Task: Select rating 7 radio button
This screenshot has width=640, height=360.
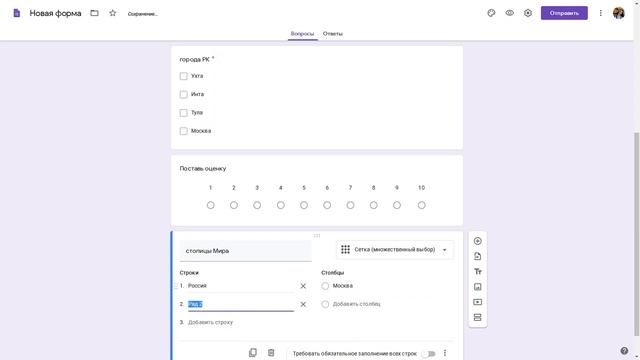Action: 350,205
